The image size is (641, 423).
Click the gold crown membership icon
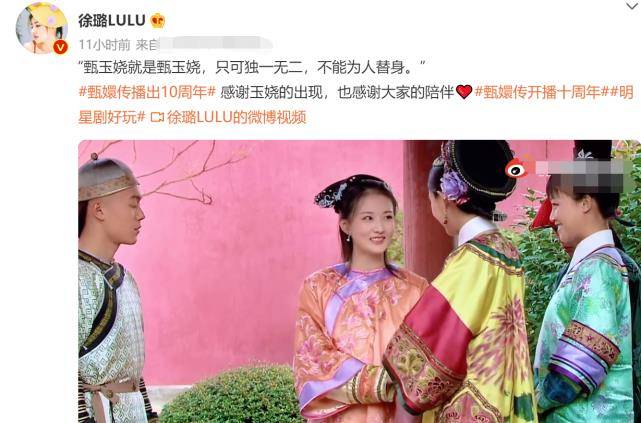[x=157, y=20]
